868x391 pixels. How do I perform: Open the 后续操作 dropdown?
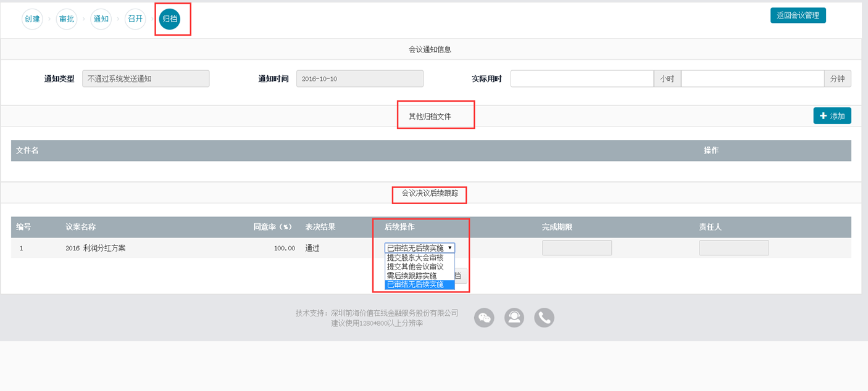420,248
